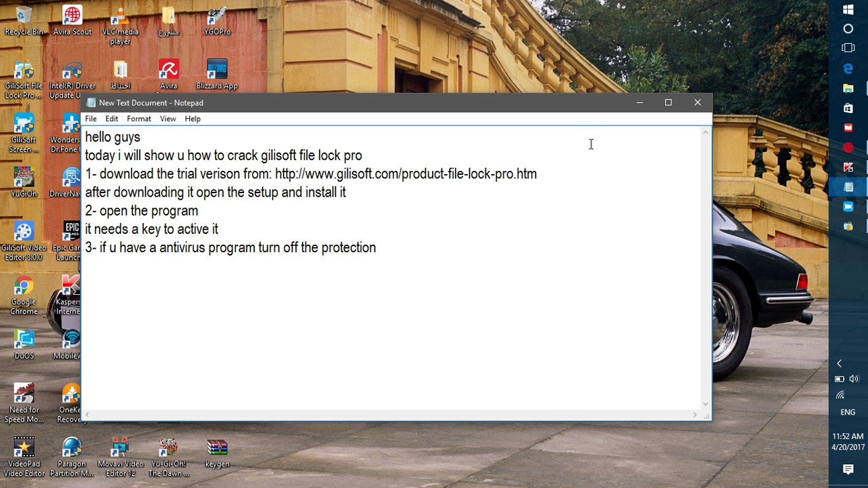The height and width of the screenshot is (488, 868).
Task: Click the 11:52 AM clock in tray
Action: (848, 436)
